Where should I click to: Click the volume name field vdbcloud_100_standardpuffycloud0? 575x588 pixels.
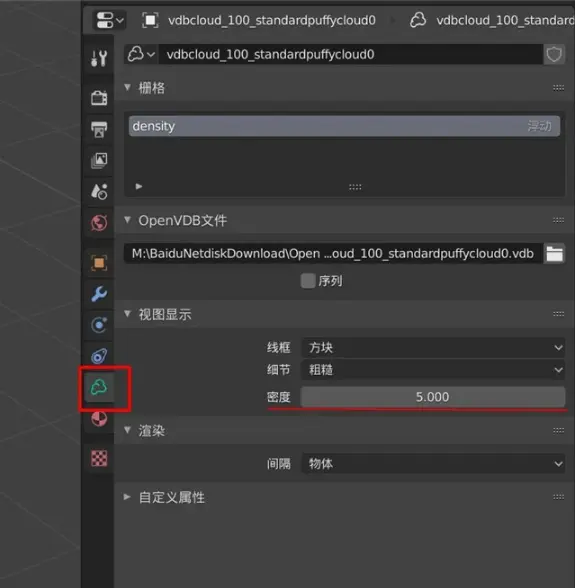coord(351,54)
